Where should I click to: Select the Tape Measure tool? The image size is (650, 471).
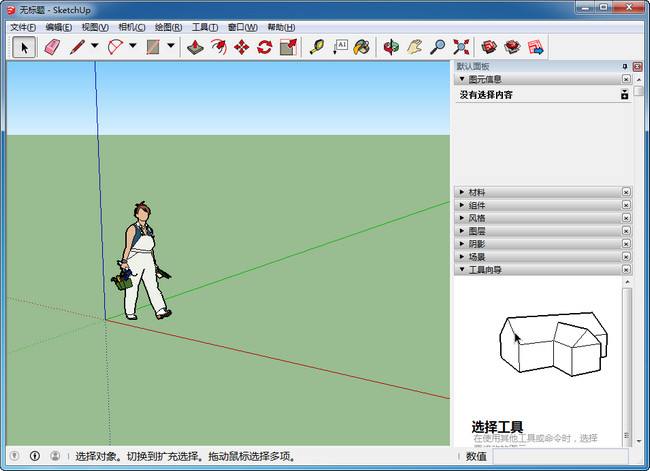point(317,46)
